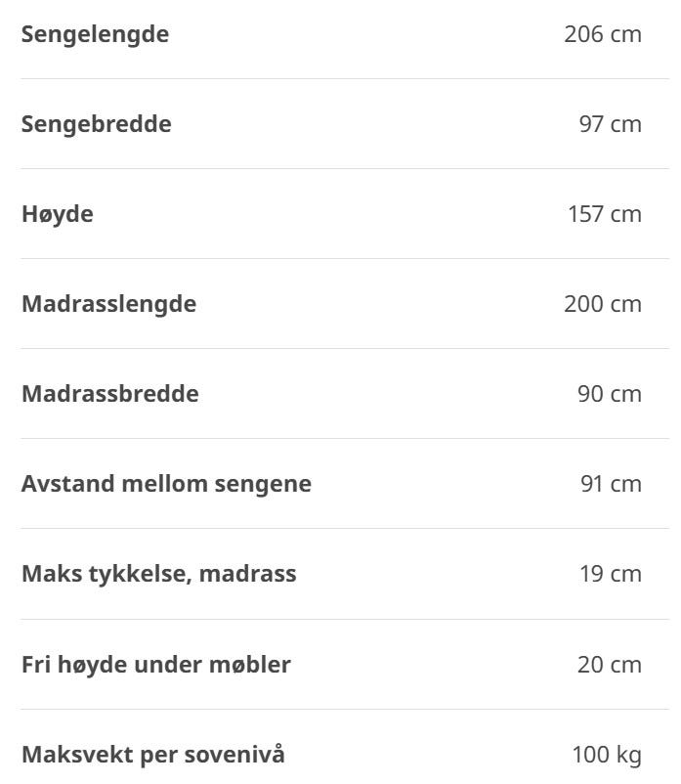The height and width of the screenshot is (784, 681).
Task: Click the 157 cm height value
Action: [x=605, y=214]
